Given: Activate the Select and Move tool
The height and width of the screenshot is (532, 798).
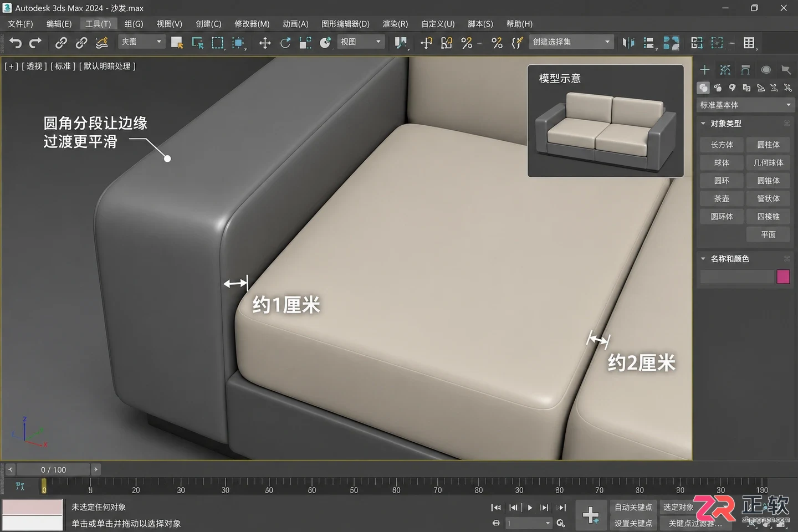Looking at the screenshot, I should pos(265,43).
